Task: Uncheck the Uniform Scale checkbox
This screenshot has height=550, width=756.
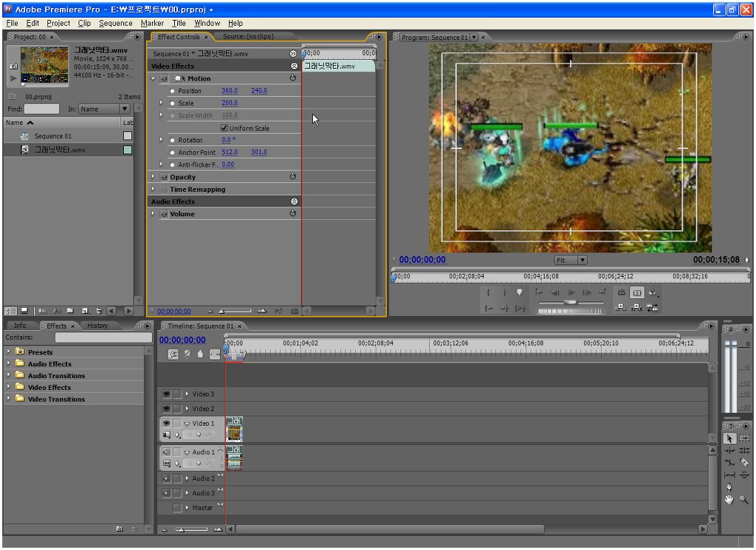Action: 224,128
